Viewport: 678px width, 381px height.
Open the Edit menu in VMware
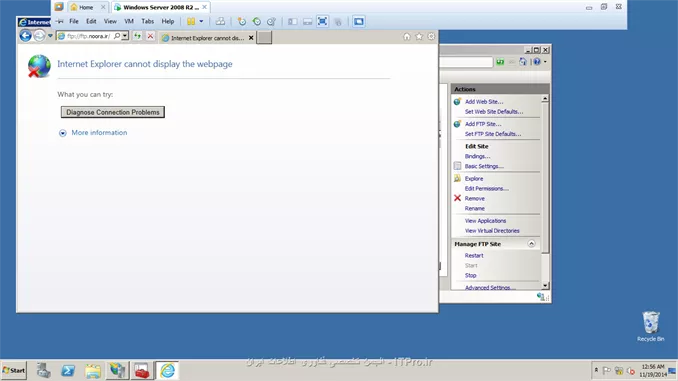pyautogui.click(x=91, y=21)
